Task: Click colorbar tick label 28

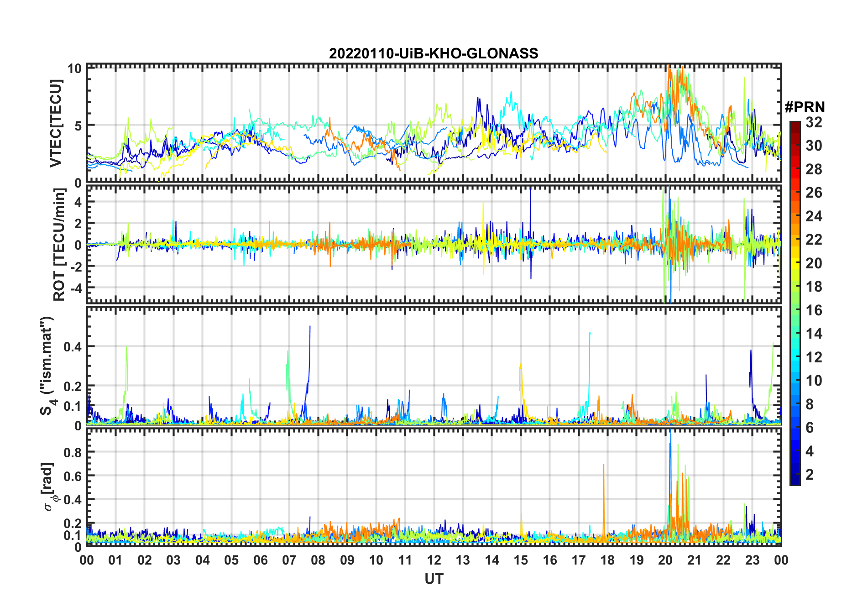Action: (814, 169)
